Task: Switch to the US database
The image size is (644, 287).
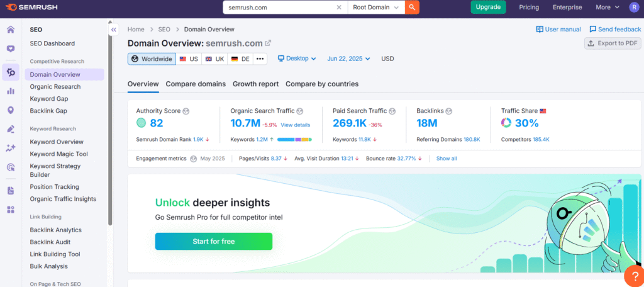Action: (x=189, y=59)
